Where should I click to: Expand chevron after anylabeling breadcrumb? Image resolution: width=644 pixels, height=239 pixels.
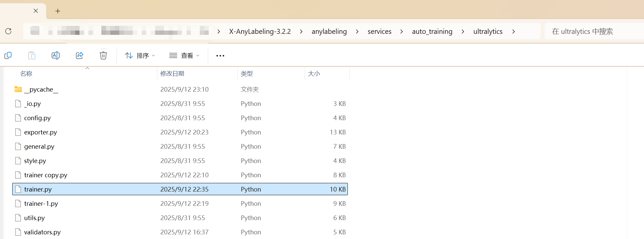click(x=357, y=32)
